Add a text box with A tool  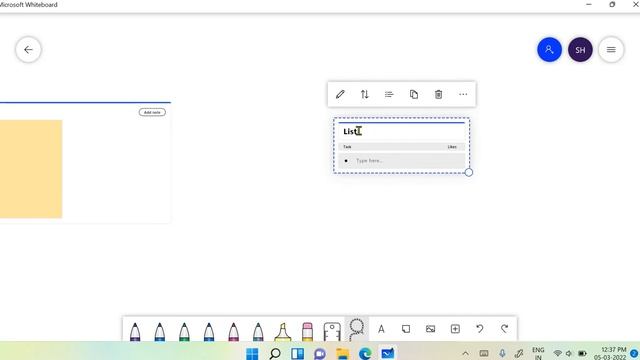click(381, 329)
